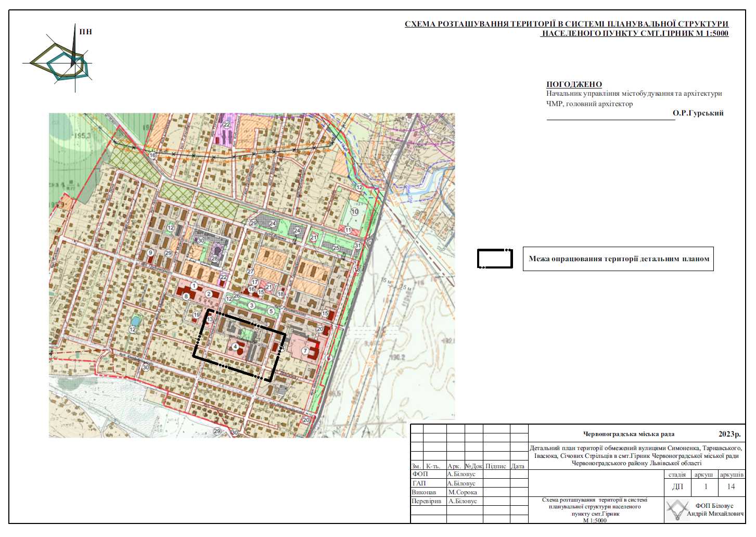Screen dimensions: 756x537
Task: Click the underlined 'ПОГОДЖЕНО' heading
Action: tap(574, 84)
